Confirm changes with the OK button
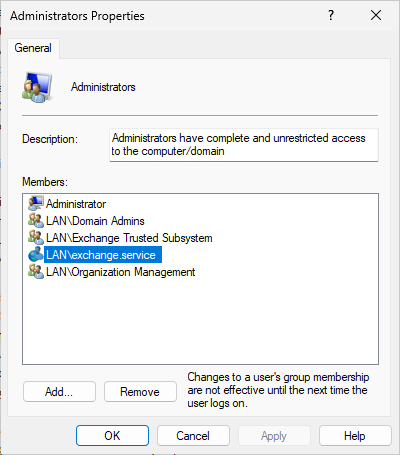 coord(112,435)
